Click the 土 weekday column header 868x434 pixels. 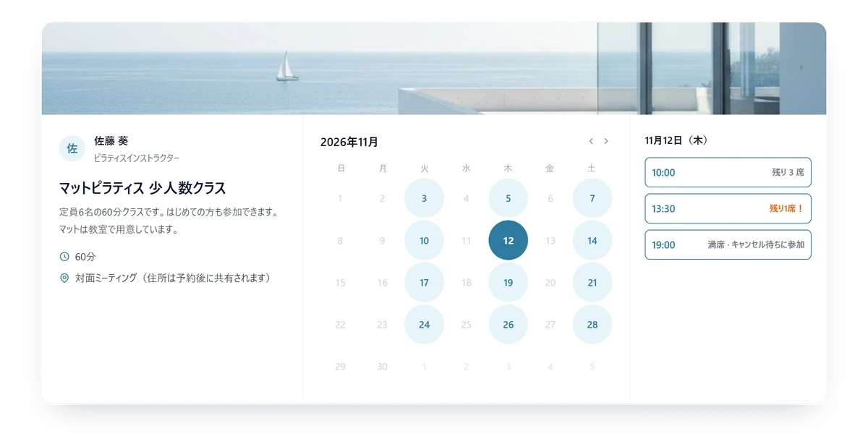[592, 169]
